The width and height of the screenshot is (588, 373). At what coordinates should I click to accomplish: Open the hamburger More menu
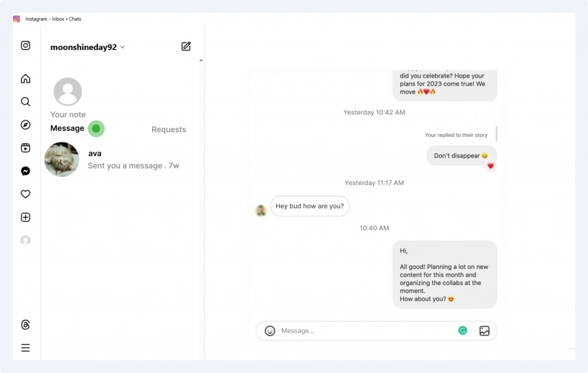click(25, 348)
